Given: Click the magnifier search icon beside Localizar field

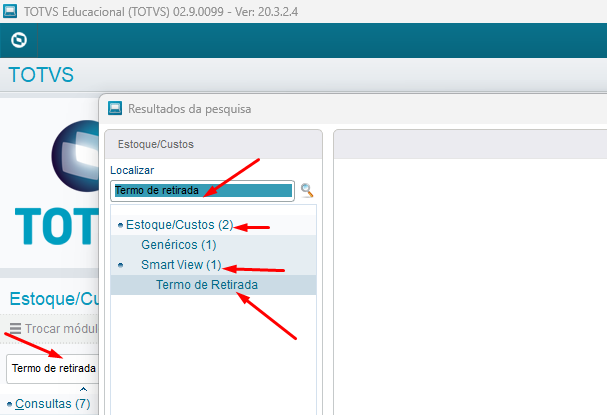Looking at the screenshot, I should (x=307, y=190).
